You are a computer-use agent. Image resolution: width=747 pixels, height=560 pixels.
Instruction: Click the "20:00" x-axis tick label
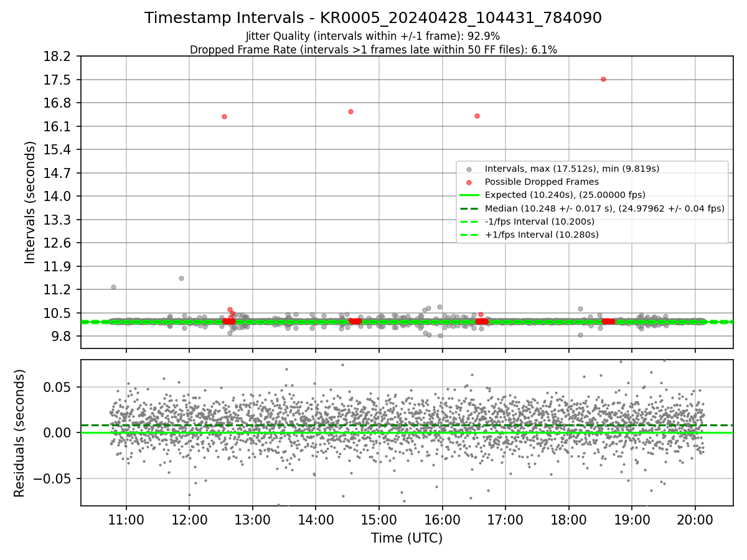(695, 520)
